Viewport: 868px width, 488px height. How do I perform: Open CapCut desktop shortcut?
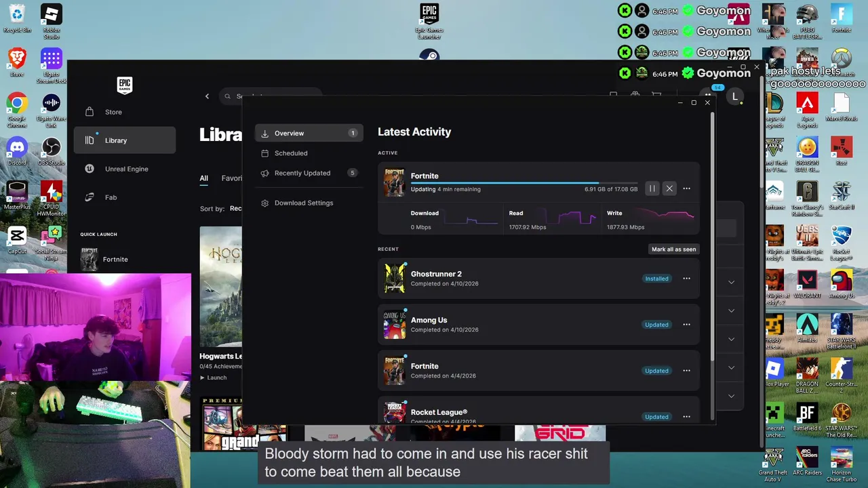click(17, 240)
